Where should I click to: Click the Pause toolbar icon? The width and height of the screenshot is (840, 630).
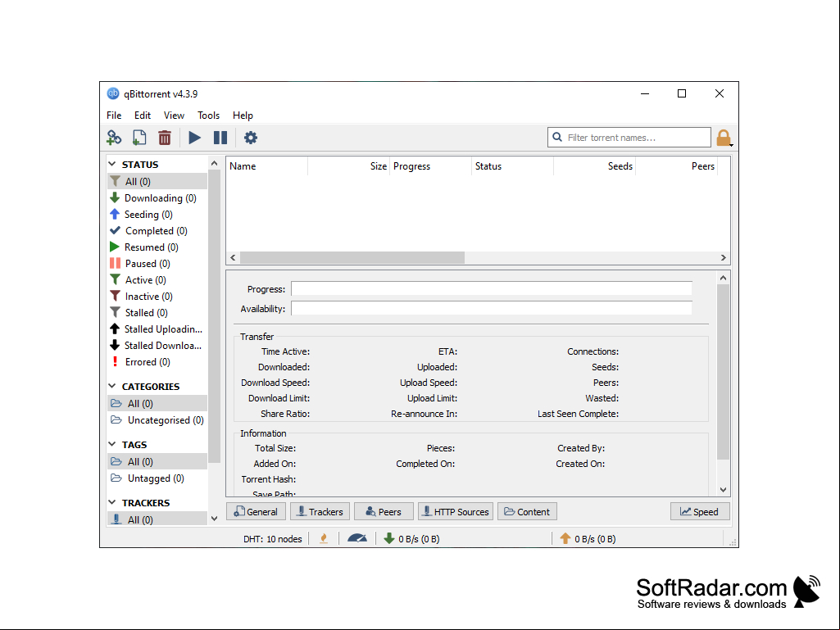(x=220, y=138)
